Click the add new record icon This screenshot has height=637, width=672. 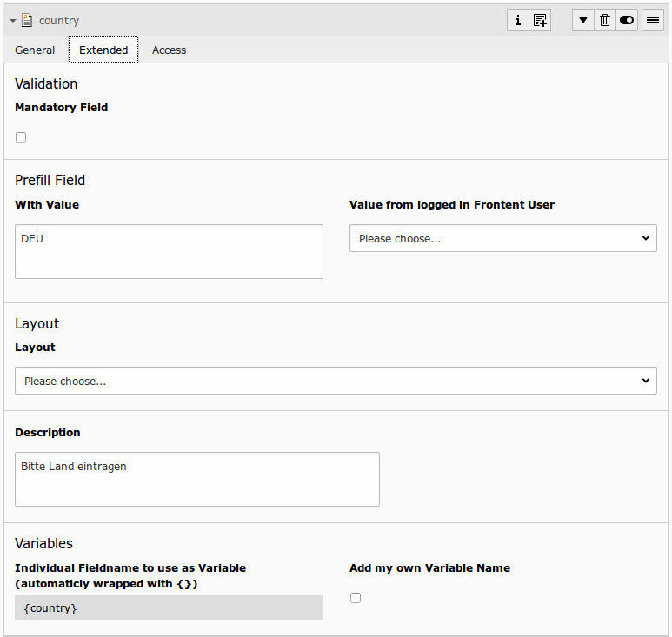click(540, 21)
